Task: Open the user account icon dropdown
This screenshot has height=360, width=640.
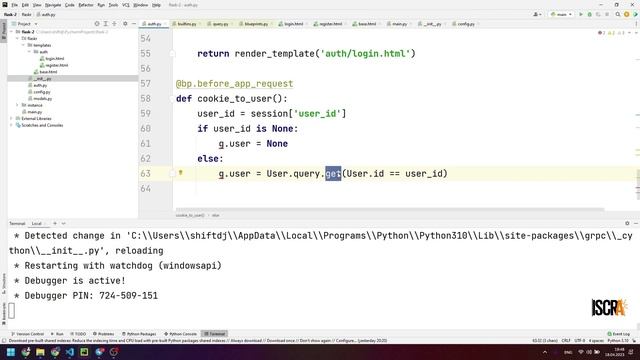Action: [x=537, y=14]
